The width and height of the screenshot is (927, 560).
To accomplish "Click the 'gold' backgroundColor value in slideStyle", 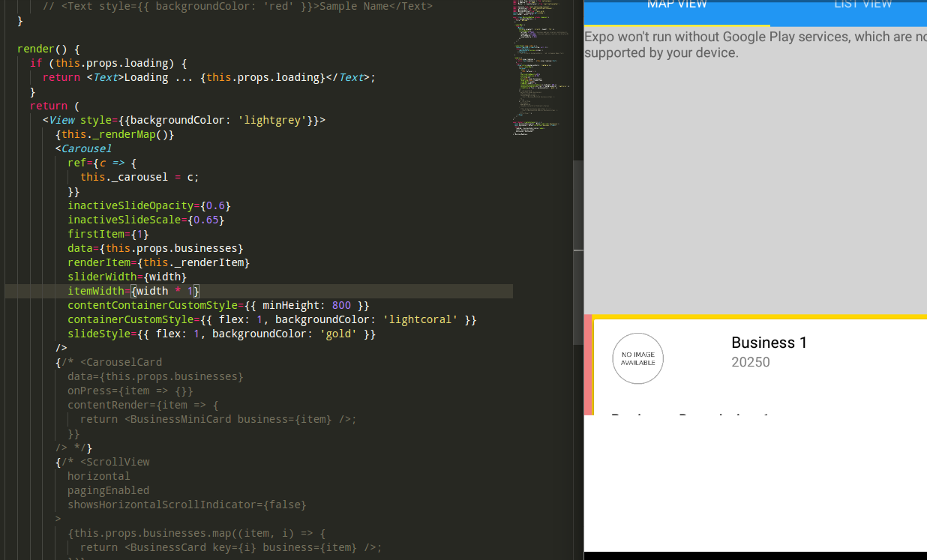I will (x=338, y=334).
